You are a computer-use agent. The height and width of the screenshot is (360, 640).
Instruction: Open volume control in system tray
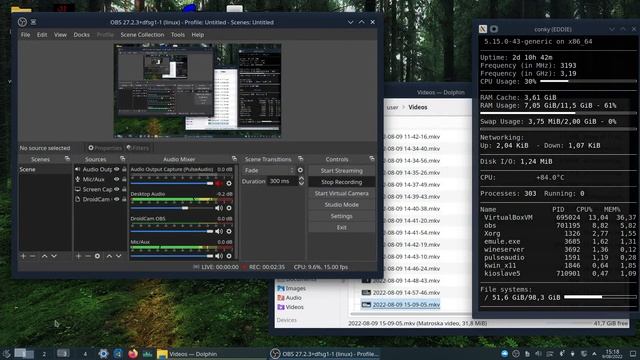pos(538,353)
